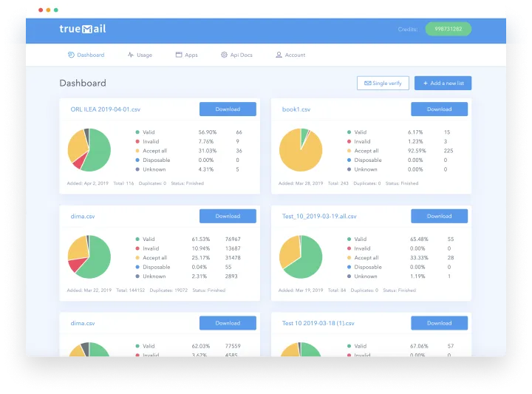
Task: Download the ORL ILEA 2019-04-01.csv list
Action: point(228,109)
